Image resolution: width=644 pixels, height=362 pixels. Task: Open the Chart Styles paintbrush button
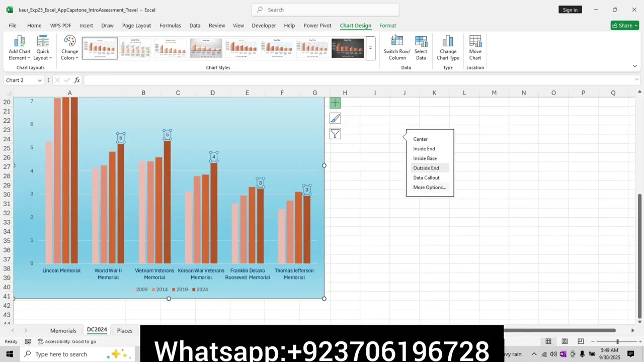pyautogui.click(x=335, y=118)
